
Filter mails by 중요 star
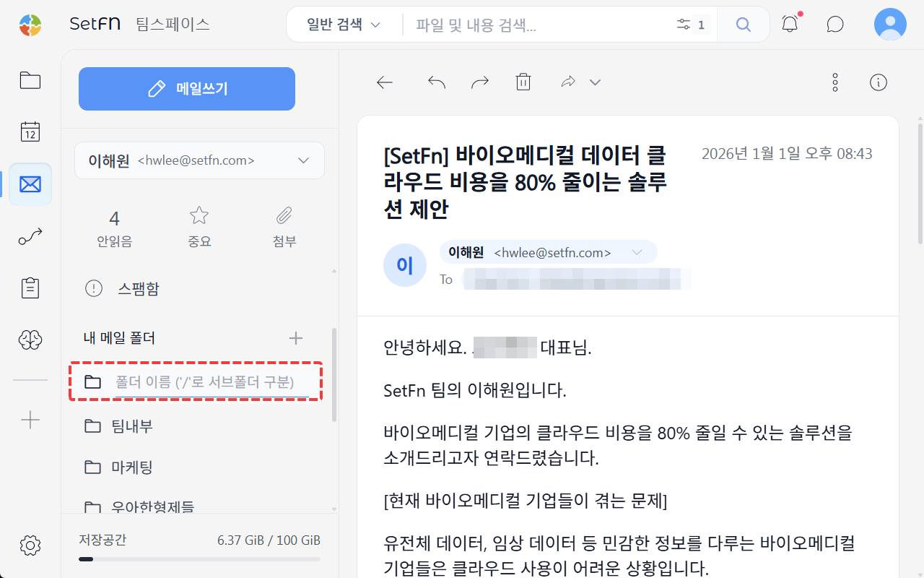[199, 227]
